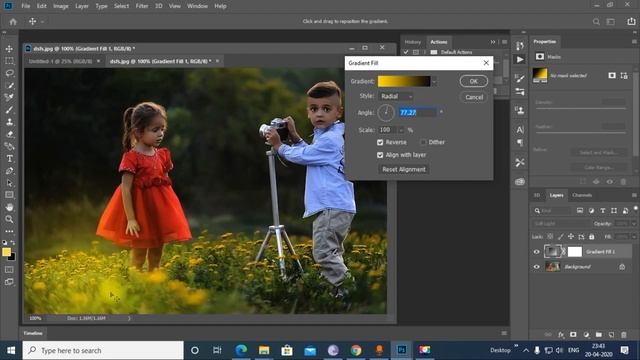Click Cancel in Gradient Fill dialog
Image resolution: width=640 pixels, height=360 pixels.
(x=473, y=97)
